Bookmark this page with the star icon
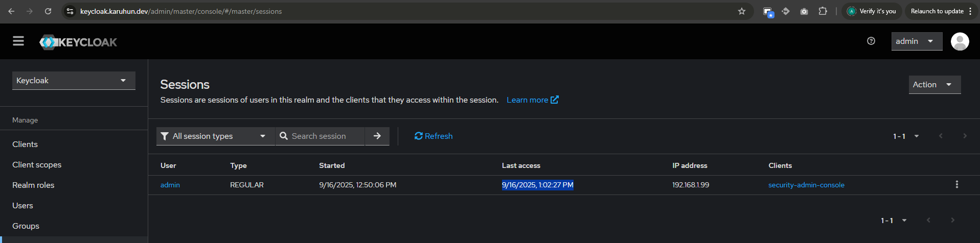Screen dimensions: 980x243 pyautogui.click(x=742, y=11)
